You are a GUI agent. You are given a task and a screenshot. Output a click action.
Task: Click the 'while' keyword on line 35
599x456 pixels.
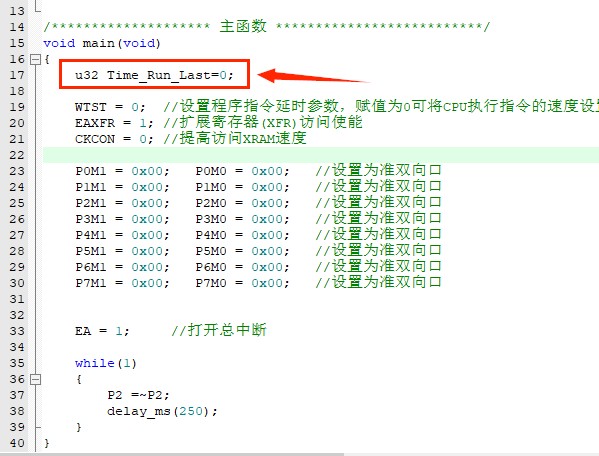click(95, 363)
